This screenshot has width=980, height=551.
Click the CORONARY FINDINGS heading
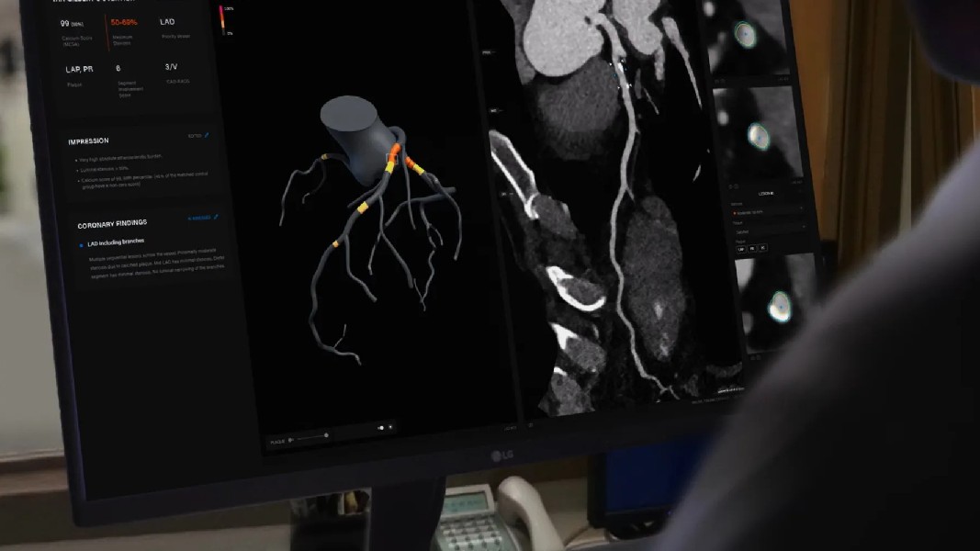(112, 224)
